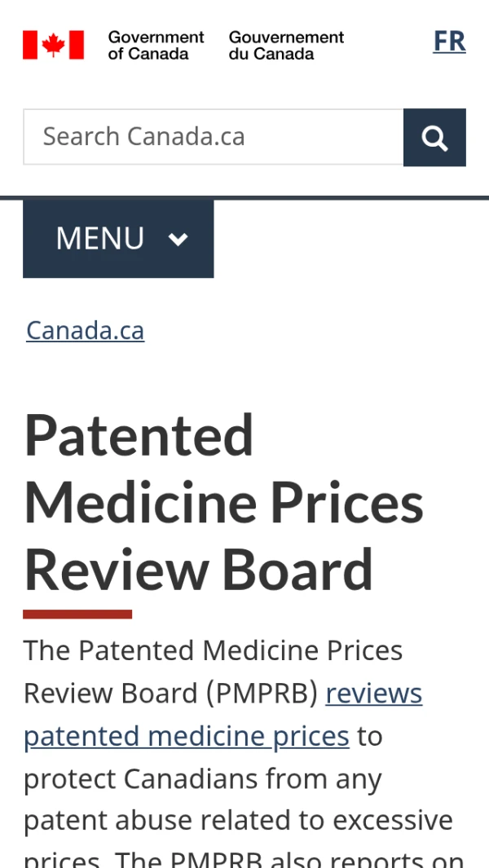Image resolution: width=489 pixels, height=868 pixels.
Task: Click the maple leaf in the flag
Action: tap(53, 45)
